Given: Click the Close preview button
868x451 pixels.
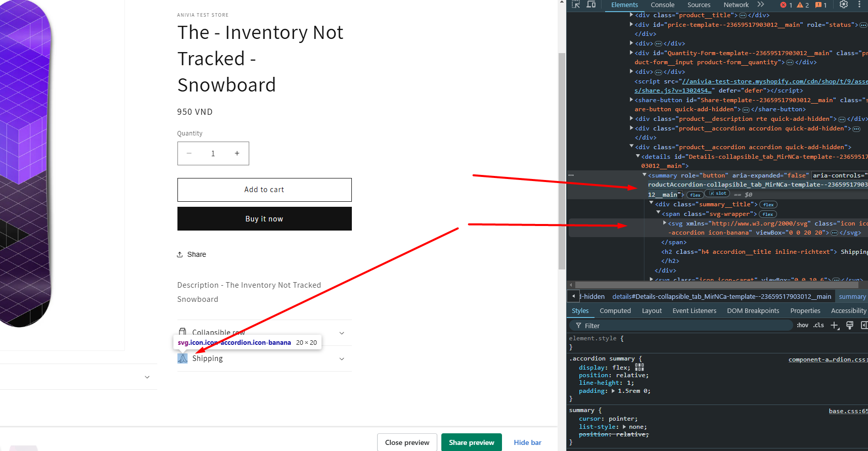Looking at the screenshot, I should tap(407, 442).
